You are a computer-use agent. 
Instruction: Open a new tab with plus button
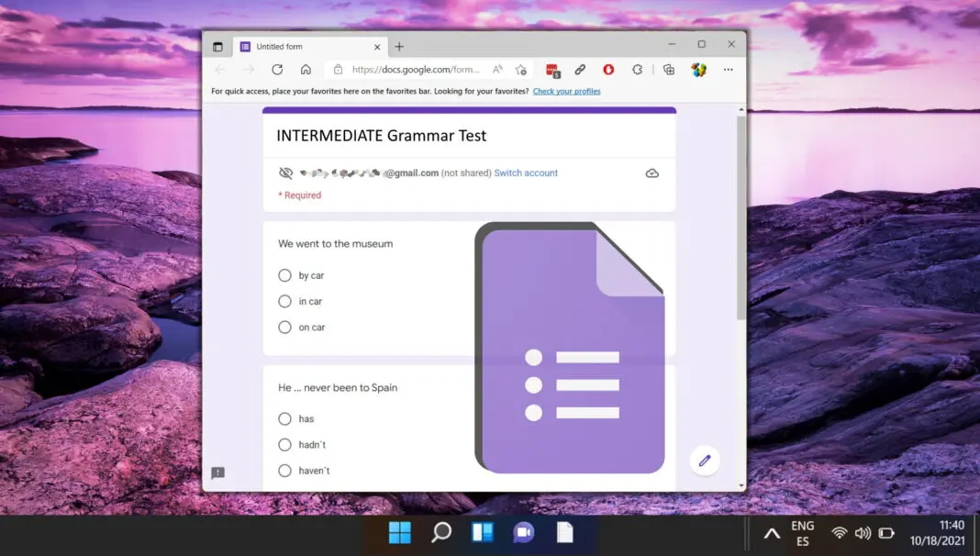(x=399, y=47)
